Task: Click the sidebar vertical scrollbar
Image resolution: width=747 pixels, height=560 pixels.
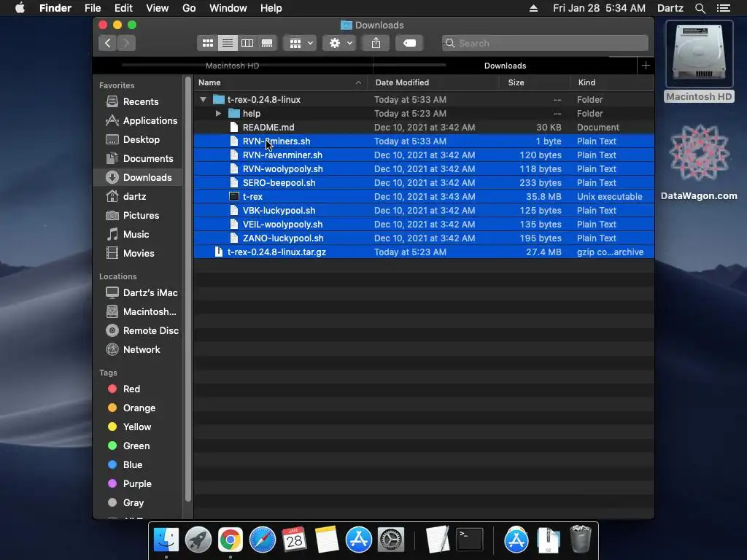Action: [x=187, y=290]
